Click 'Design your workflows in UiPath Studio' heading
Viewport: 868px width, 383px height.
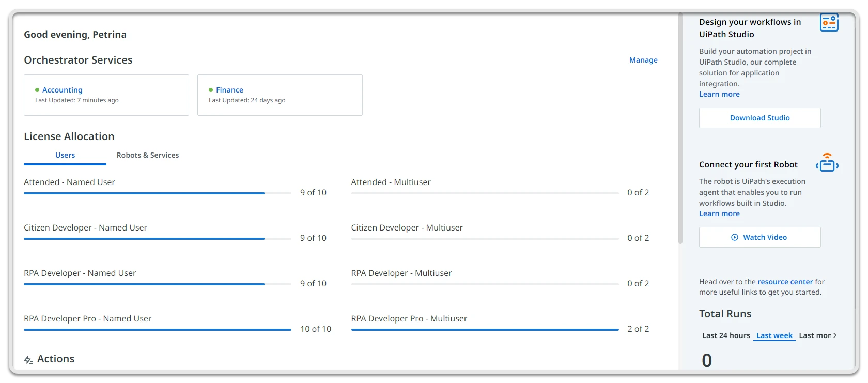(750, 28)
